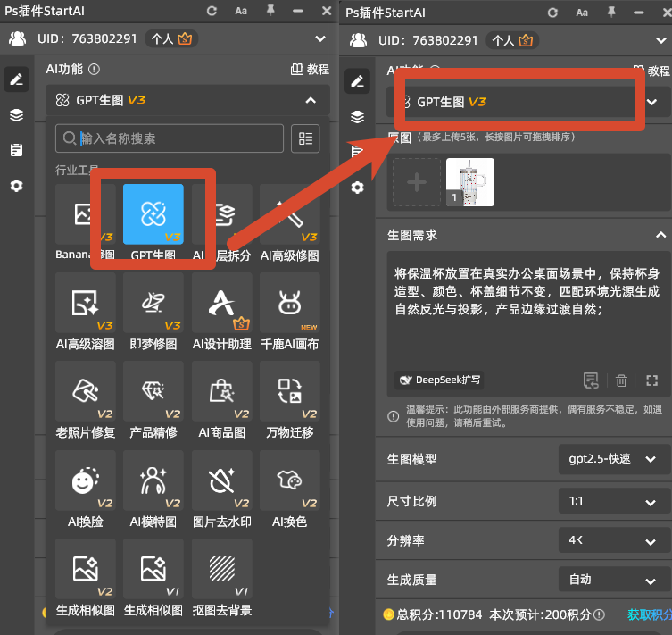Viewport: 672px width, 635px height.
Task: Select the uploaded cup thumbnail numbered 1
Action: [470, 182]
